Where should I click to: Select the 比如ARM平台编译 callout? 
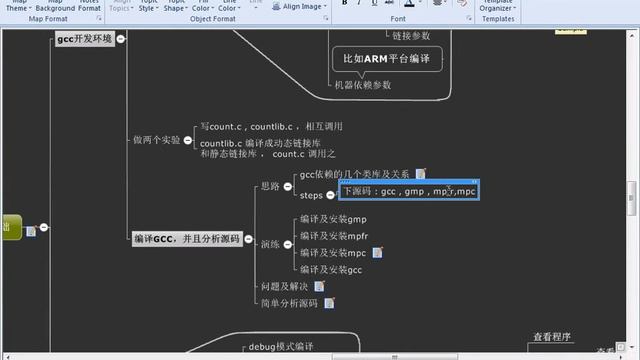(x=387, y=59)
